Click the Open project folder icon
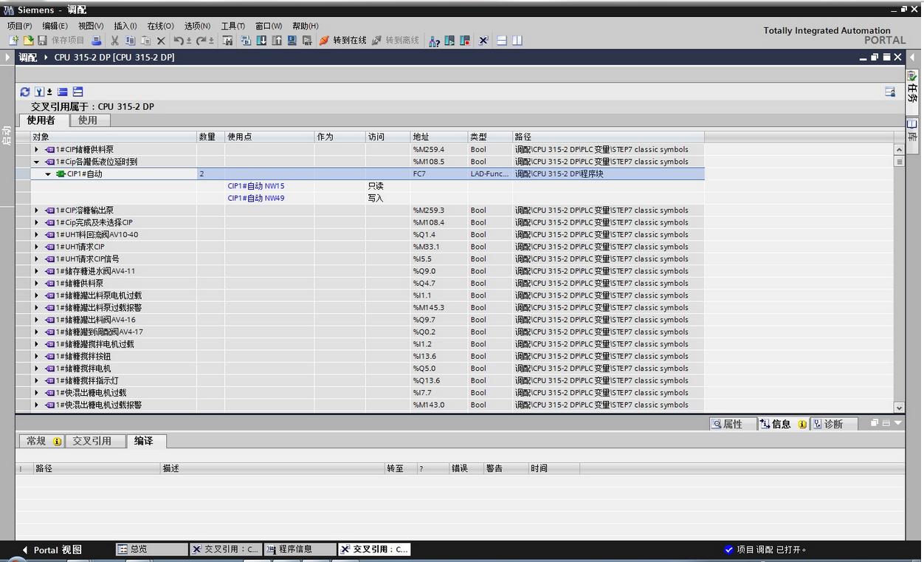This screenshot has height=562, width=924. [x=28, y=41]
